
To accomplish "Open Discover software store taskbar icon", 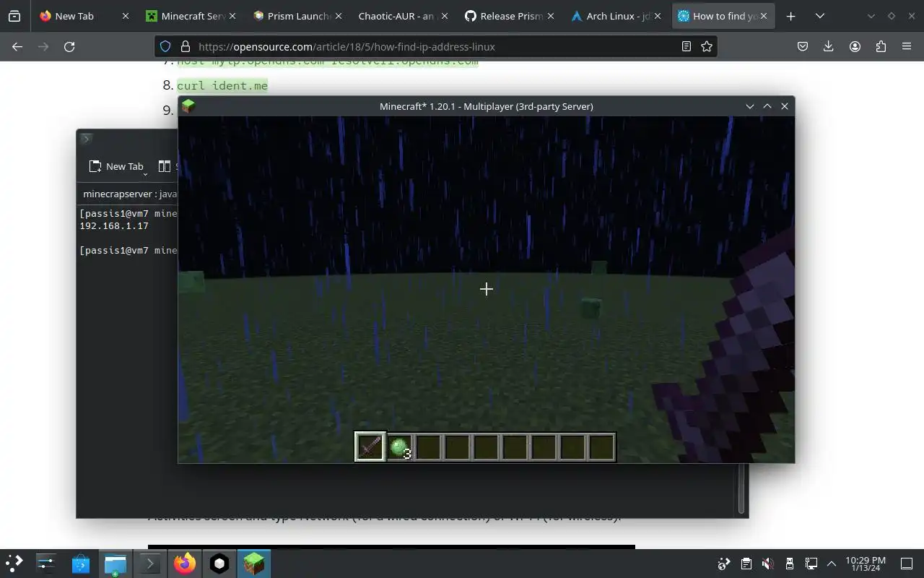I will 81,563.
